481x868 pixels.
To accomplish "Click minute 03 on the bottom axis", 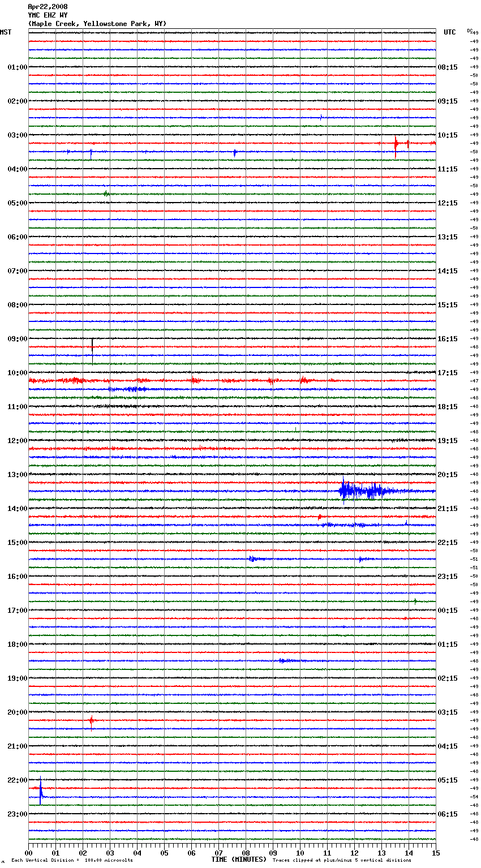I will coord(110,853).
